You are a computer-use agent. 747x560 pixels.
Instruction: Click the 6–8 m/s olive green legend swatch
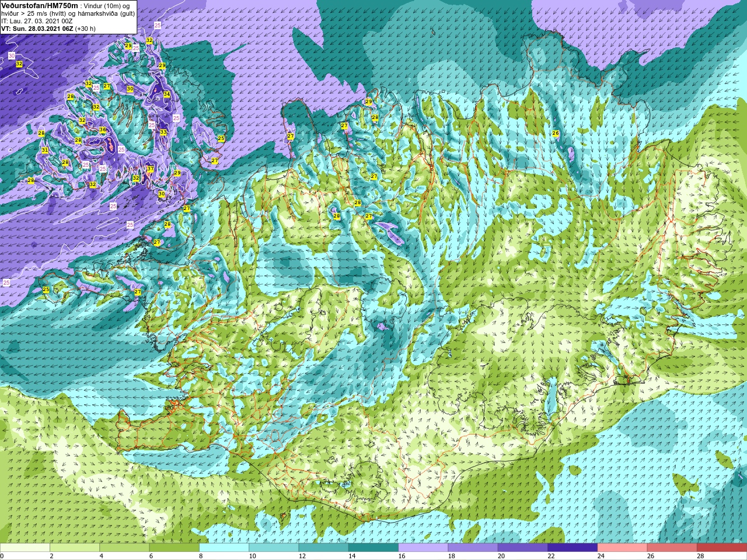click(174, 548)
